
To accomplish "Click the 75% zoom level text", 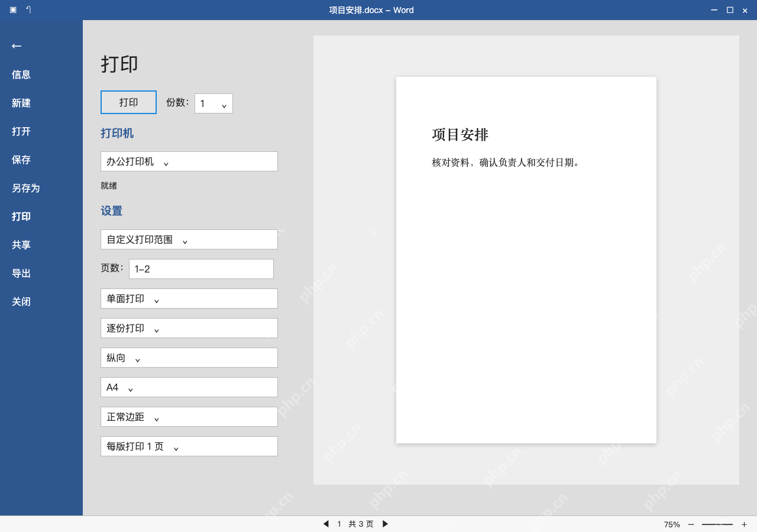I will click(x=672, y=524).
